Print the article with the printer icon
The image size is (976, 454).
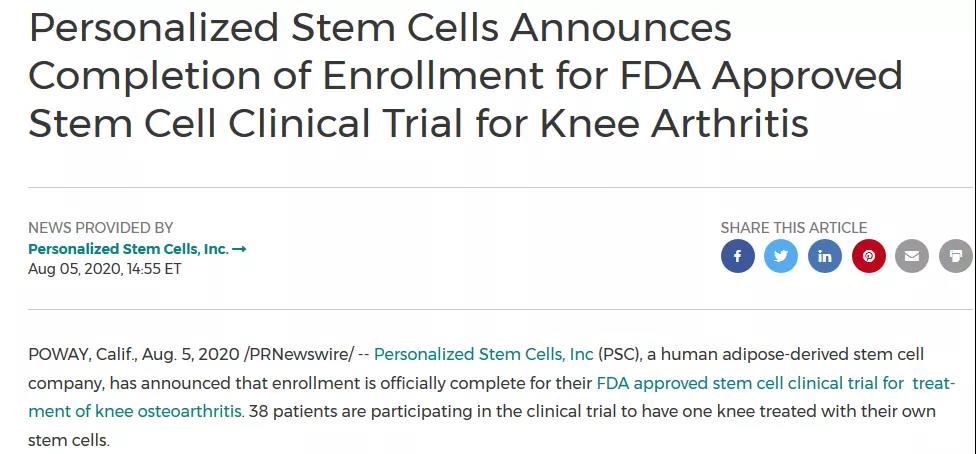[955, 256]
